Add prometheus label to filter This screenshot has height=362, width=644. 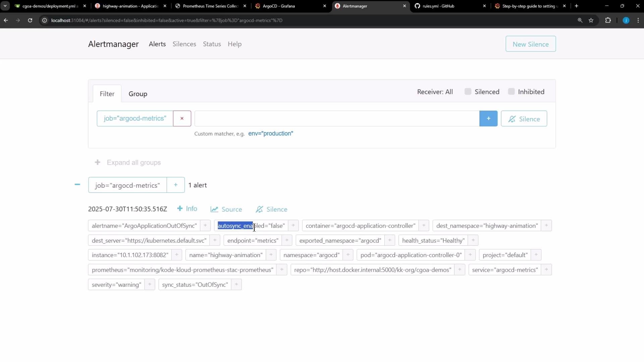coord(282,269)
